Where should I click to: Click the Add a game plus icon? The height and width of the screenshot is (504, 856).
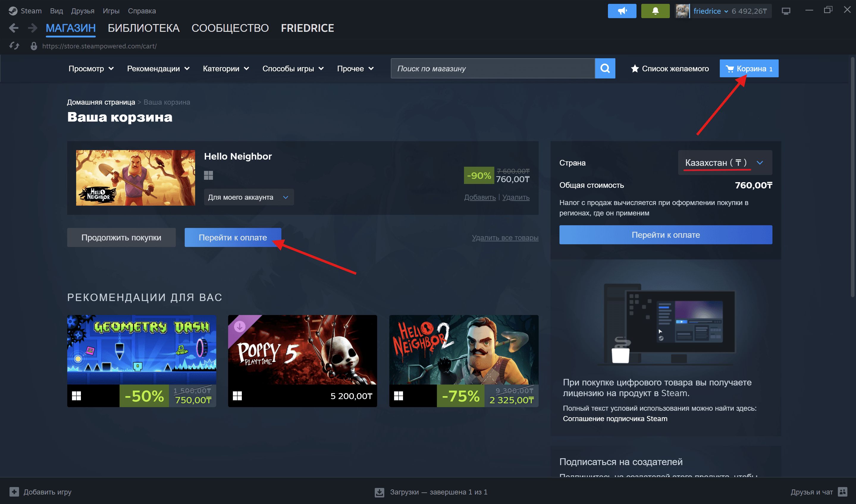[14, 492]
